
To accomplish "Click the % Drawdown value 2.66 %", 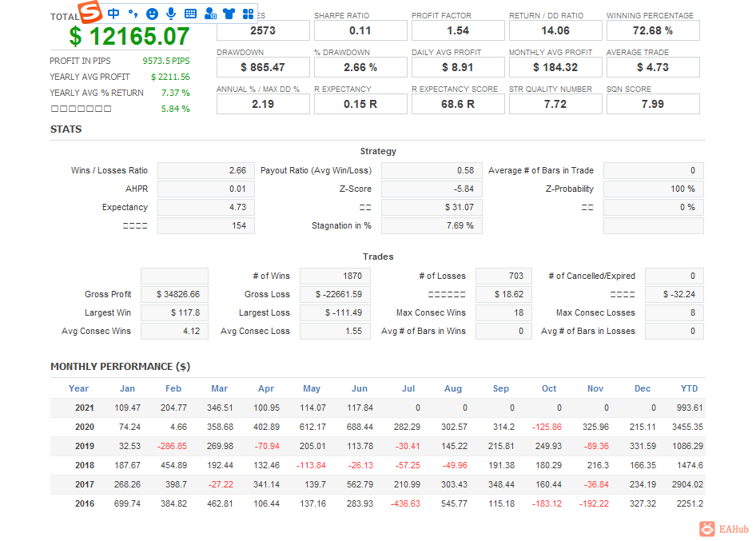I will 360,67.
